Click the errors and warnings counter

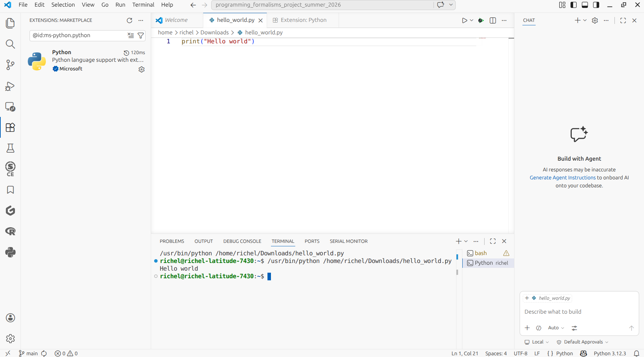click(66, 353)
